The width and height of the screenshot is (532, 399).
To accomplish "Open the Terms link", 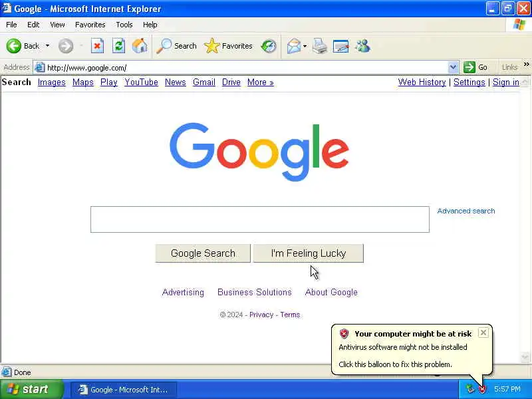I will coord(290,315).
